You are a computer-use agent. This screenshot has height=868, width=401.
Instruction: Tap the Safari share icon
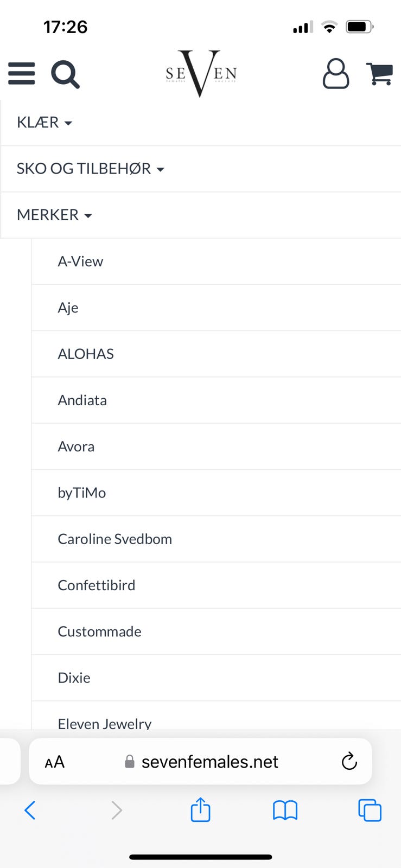coord(200,810)
